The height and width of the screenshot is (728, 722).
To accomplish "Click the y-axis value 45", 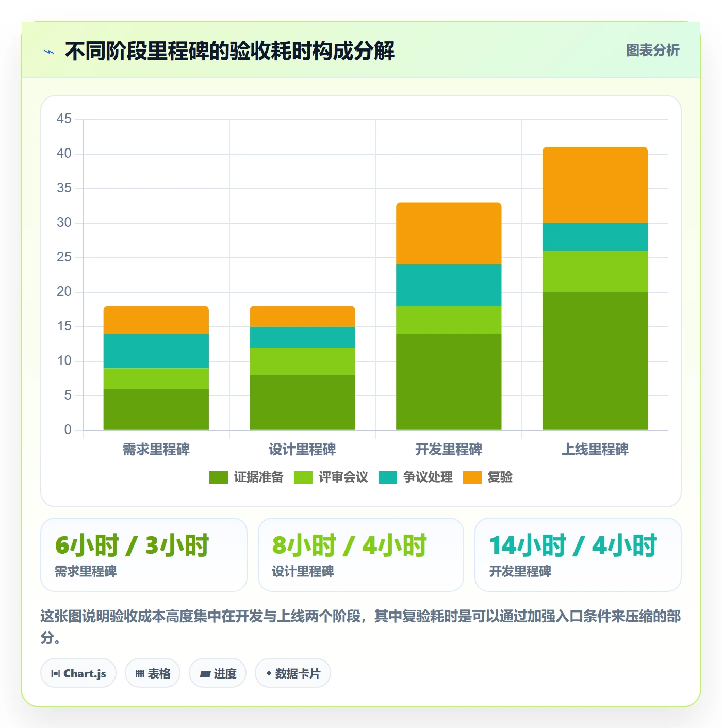I will (x=64, y=119).
